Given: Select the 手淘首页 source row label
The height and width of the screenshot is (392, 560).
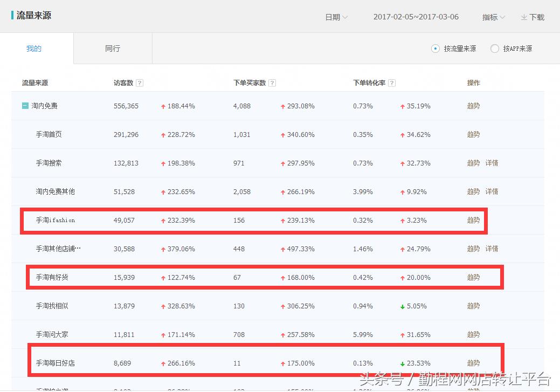Looking at the screenshot, I should pos(49,134).
